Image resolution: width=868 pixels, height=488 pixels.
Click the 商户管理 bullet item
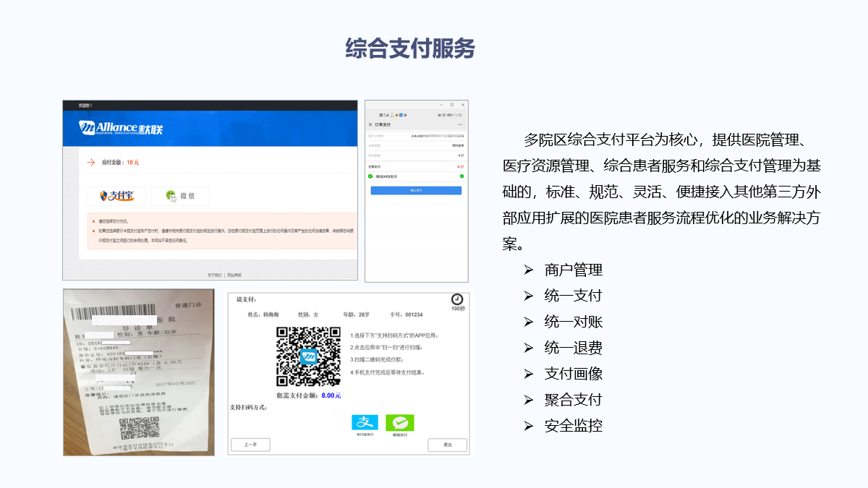(573, 270)
